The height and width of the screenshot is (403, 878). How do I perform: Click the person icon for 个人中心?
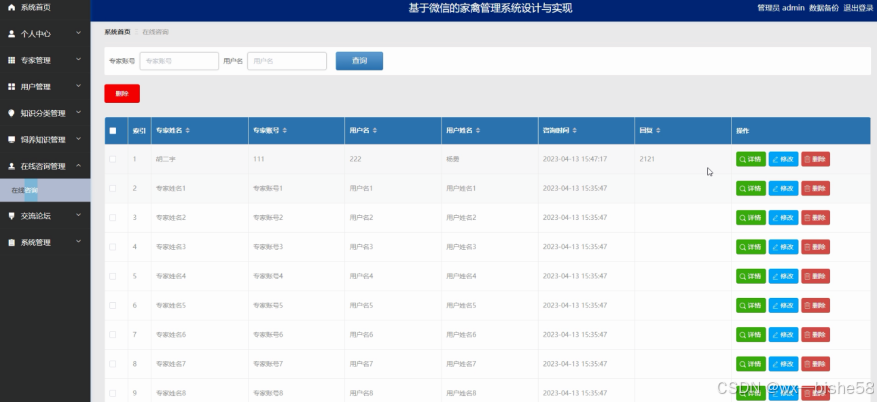11,34
